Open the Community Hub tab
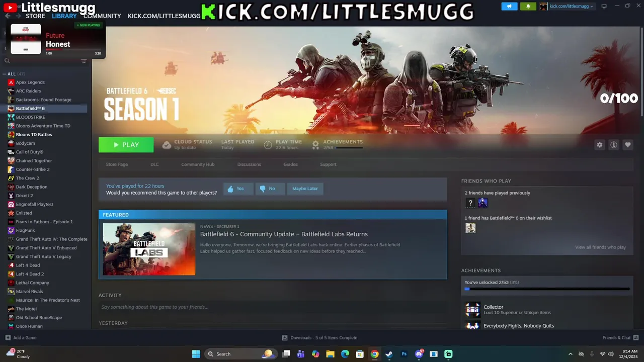The height and width of the screenshot is (362, 644). 198,164
